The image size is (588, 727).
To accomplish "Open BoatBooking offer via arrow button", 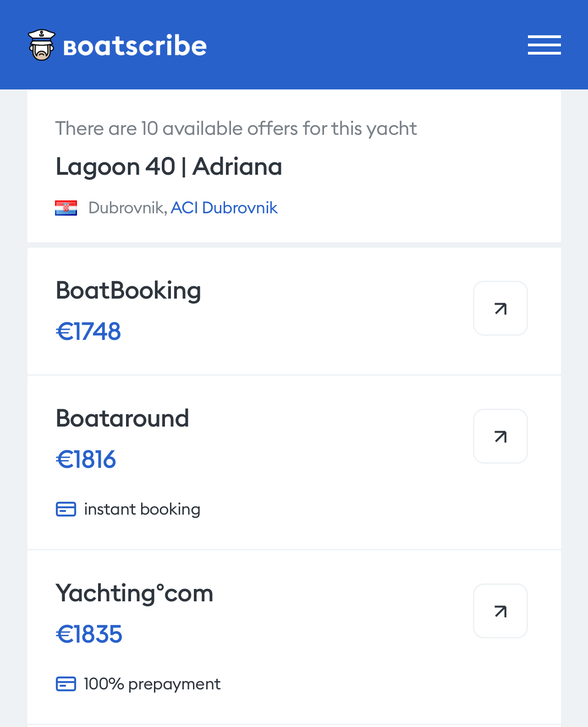I will [x=500, y=308].
